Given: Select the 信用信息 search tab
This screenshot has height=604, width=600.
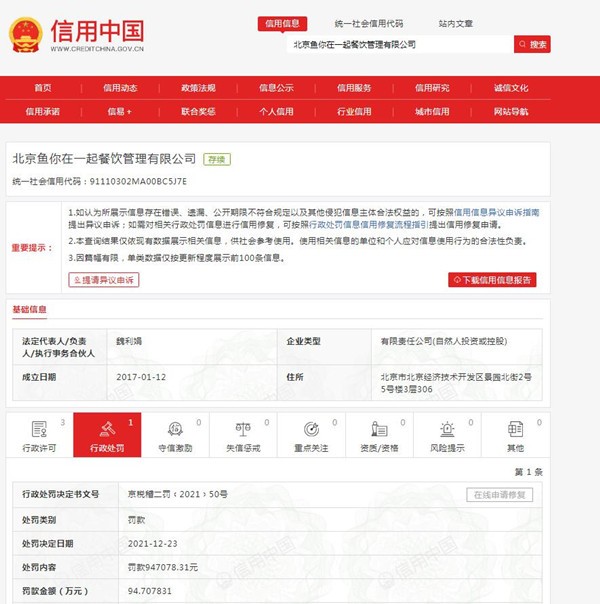Looking at the screenshot, I should pos(282,23).
